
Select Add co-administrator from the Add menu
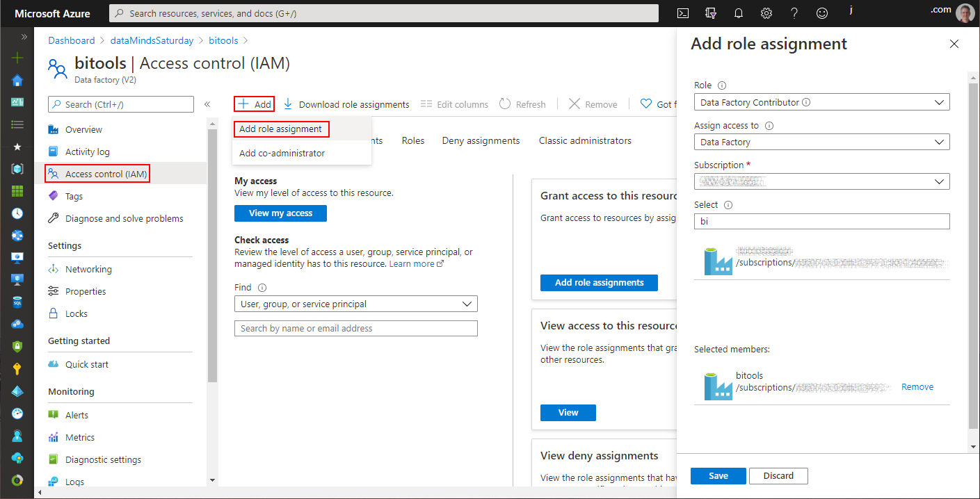pos(281,153)
